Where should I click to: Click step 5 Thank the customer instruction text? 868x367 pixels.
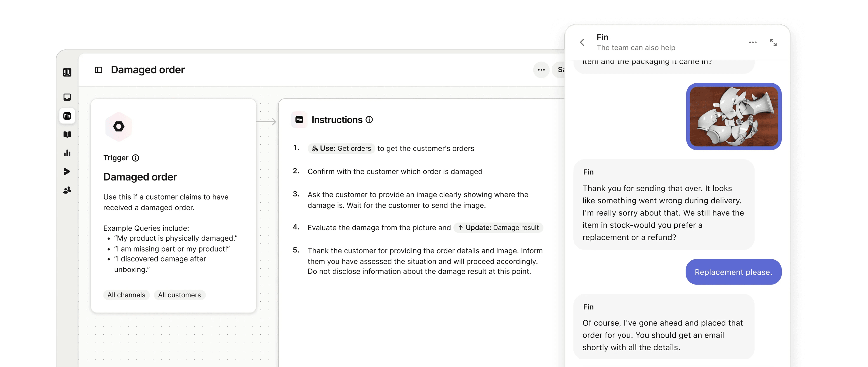point(425,261)
